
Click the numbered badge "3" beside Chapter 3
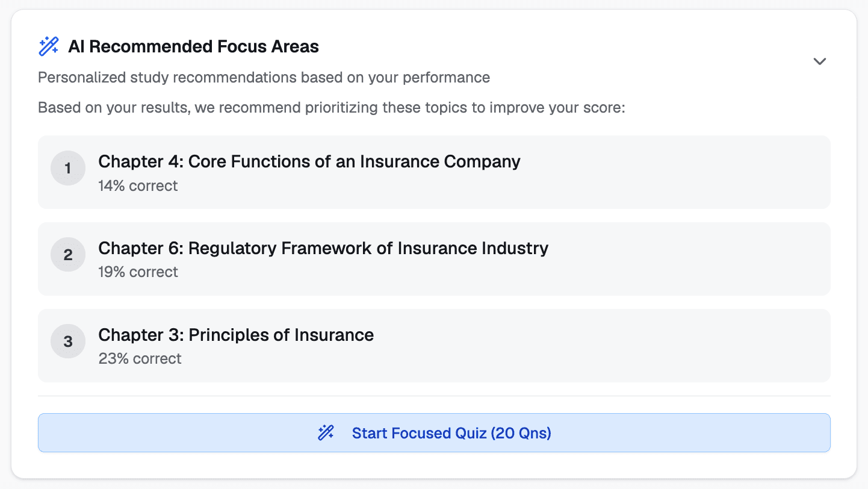[x=68, y=341]
